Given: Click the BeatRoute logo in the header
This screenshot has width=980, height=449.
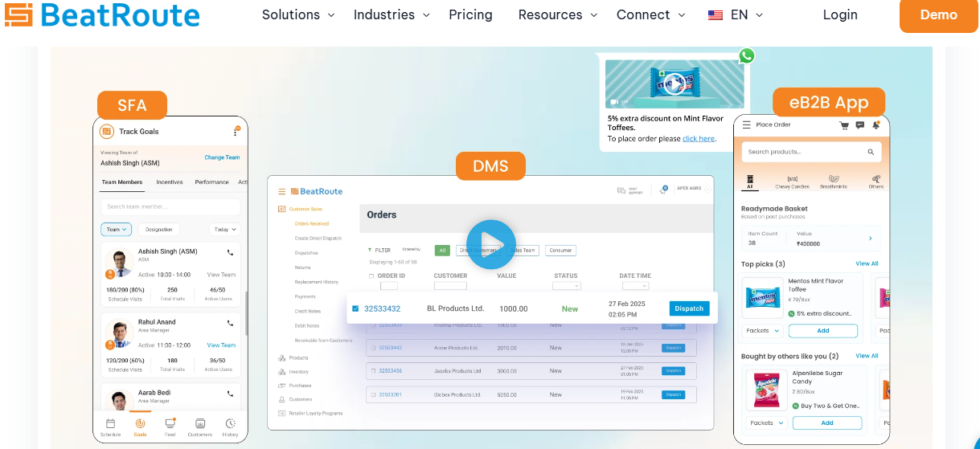Looking at the screenshot, I should point(100,14).
